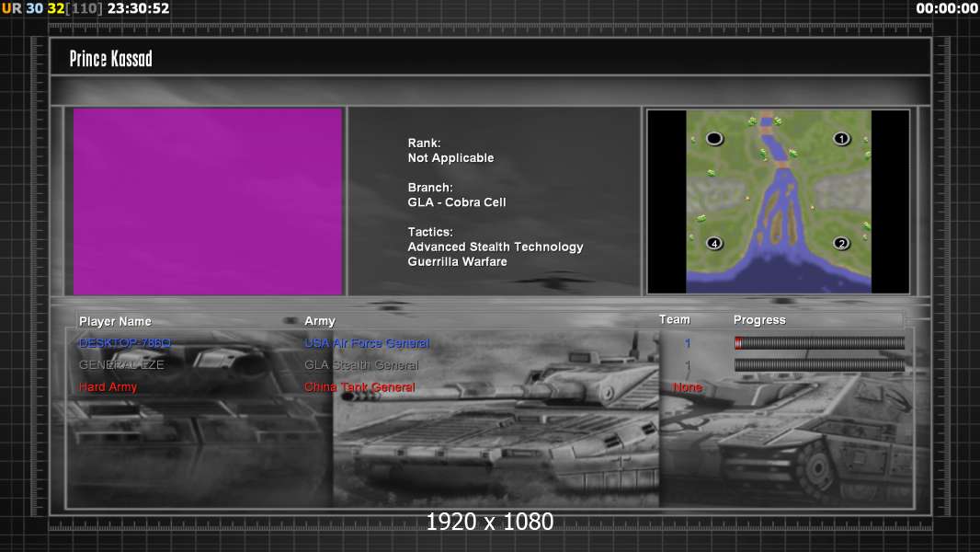
Task: Click the "Not Applicable" rank value
Action: [x=450, y=158]
